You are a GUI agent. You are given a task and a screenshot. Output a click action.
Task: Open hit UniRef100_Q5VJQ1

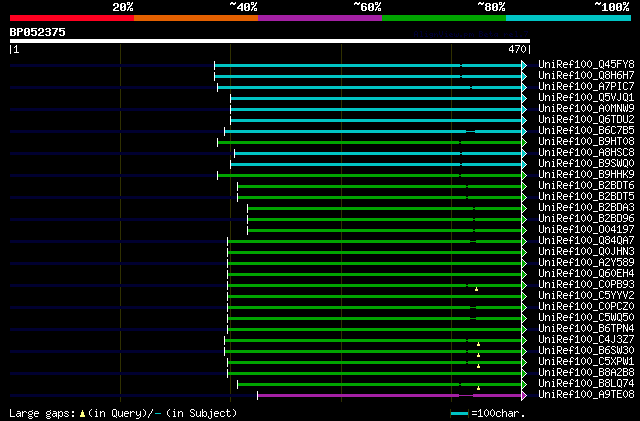[586, 98]
